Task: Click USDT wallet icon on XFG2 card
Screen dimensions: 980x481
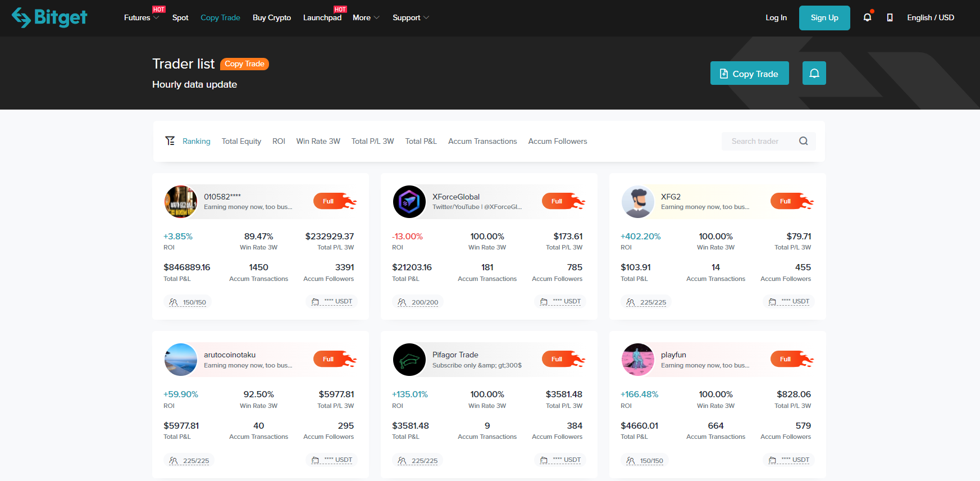Action: [773, 302]
